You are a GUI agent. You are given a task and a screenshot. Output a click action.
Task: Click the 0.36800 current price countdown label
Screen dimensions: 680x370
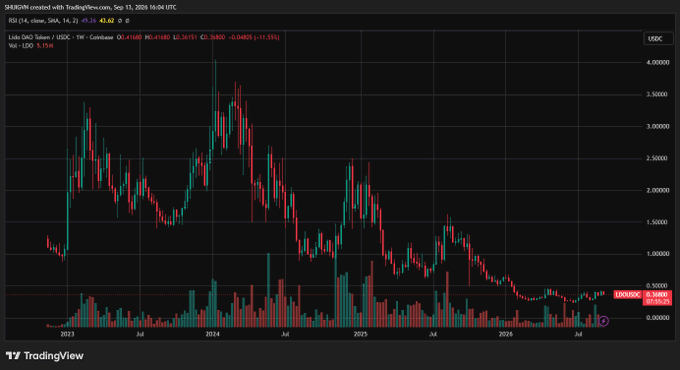pyautogui.click(x=657, y=298)
